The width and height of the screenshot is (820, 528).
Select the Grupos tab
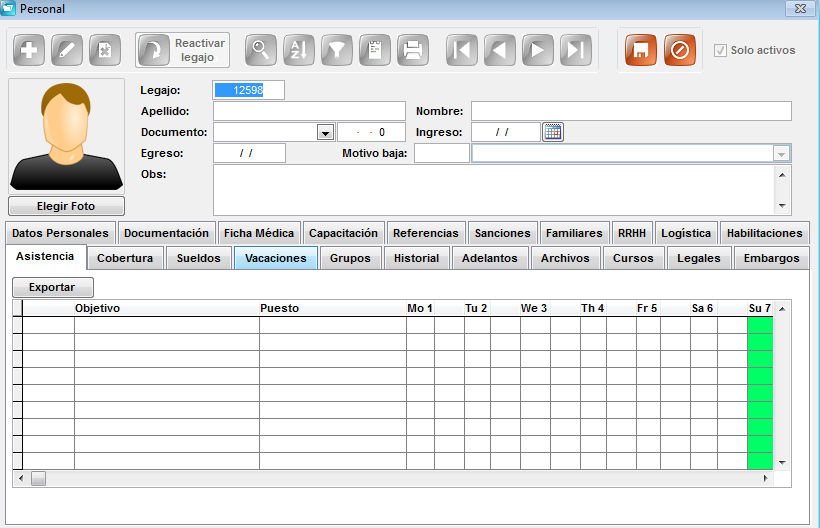350,258
